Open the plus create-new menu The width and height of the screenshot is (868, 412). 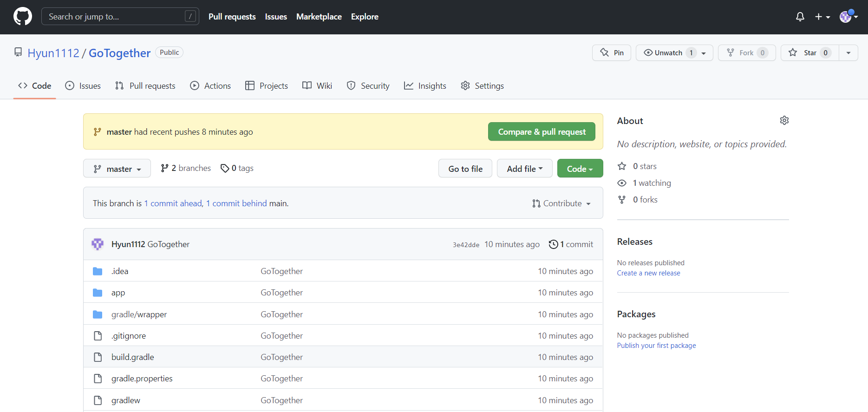pos(822,17)
